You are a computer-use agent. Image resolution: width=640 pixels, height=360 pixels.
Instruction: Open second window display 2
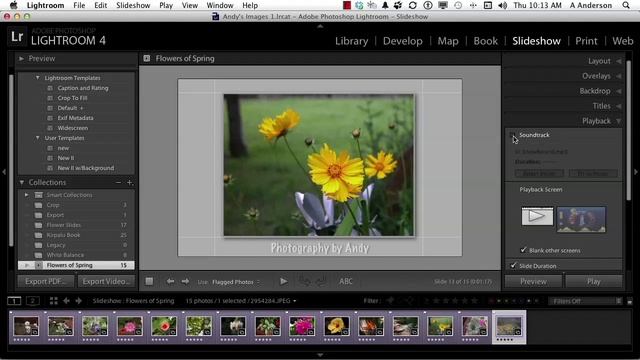(33, 301)
